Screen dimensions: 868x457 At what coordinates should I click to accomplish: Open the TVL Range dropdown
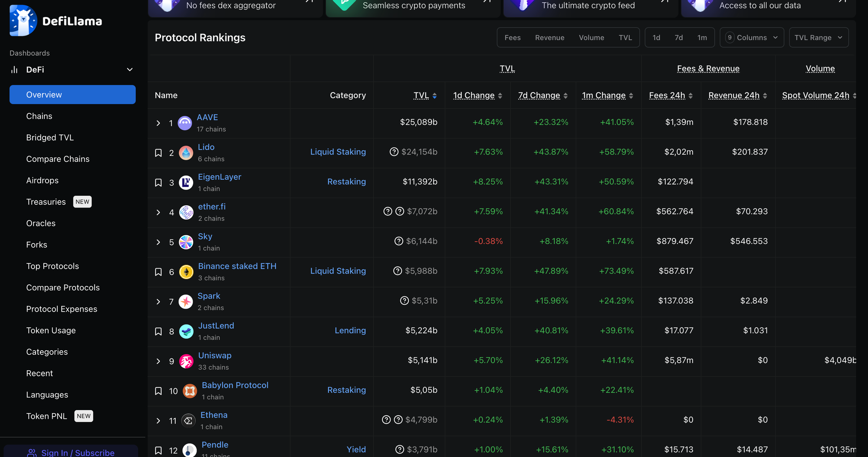click(819, 38)
